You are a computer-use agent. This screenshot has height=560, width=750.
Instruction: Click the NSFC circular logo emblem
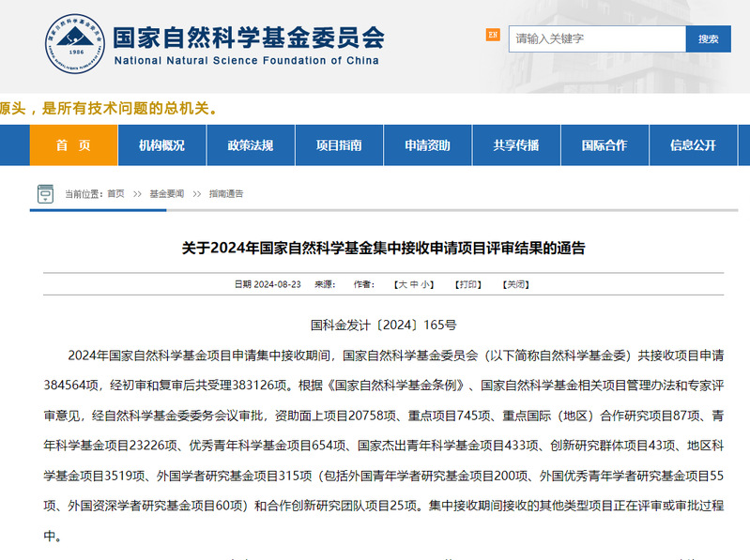click(75, 43)
